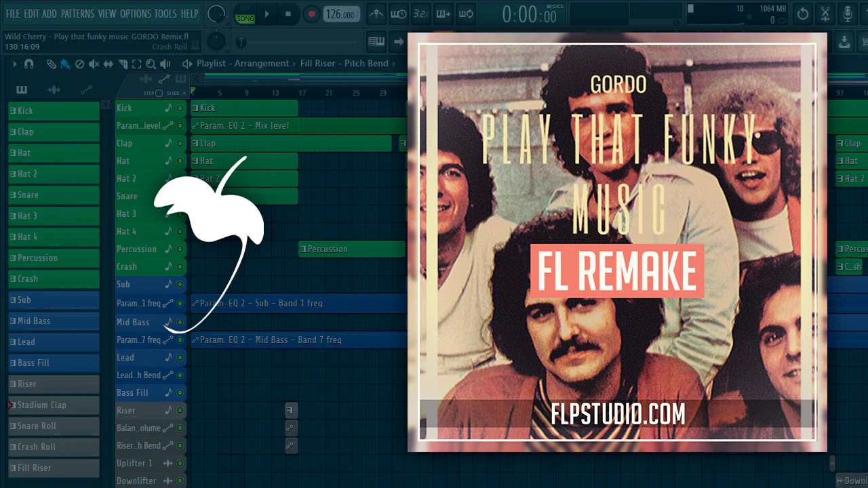Select the Stadium Clap pattern in picker
This screenshot has height=488, width=868.
tap(54, 405)
